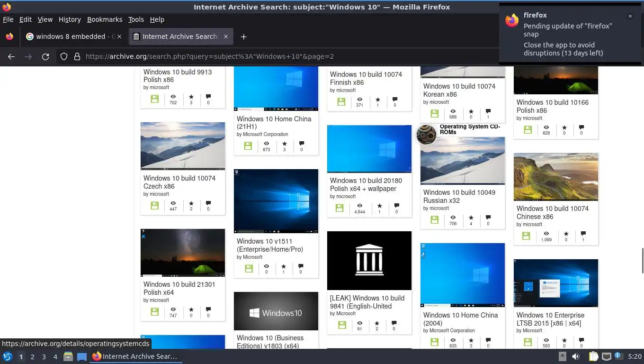Click software icon on Windows 10 Home China (2004)
The width and height of the screenshot is (644, 364).
tap(434, 342)
